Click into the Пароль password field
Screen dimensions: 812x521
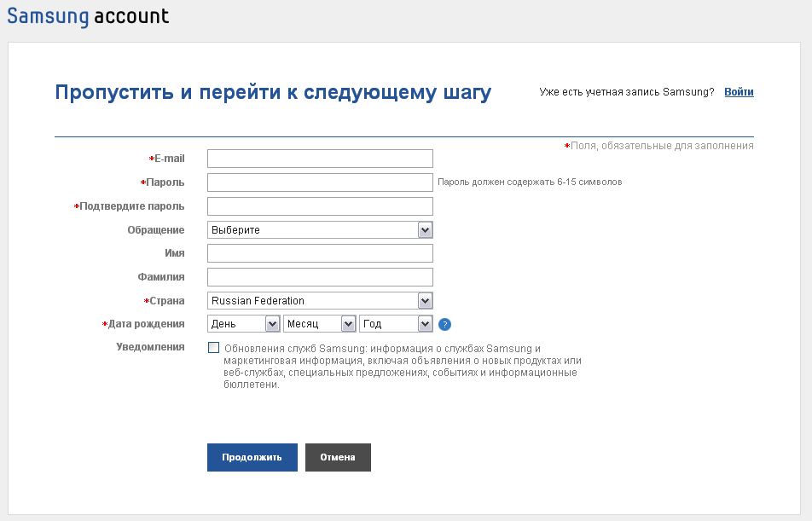point(320,182)
